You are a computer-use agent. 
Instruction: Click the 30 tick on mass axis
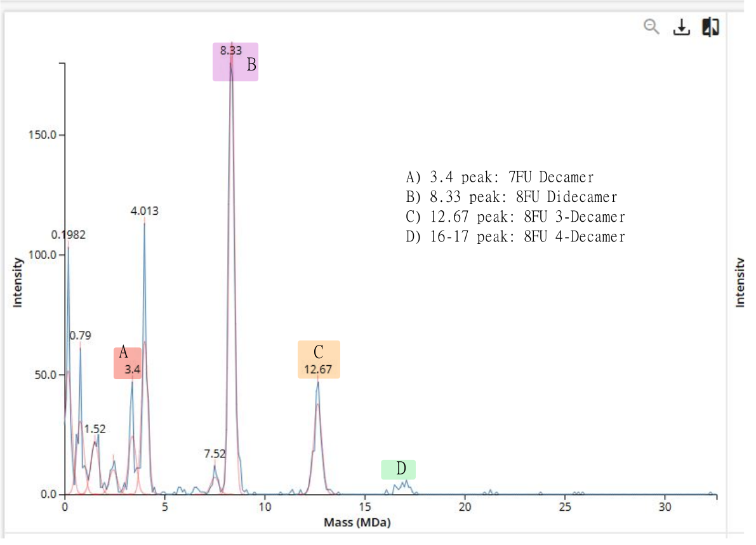click(665, 507)
